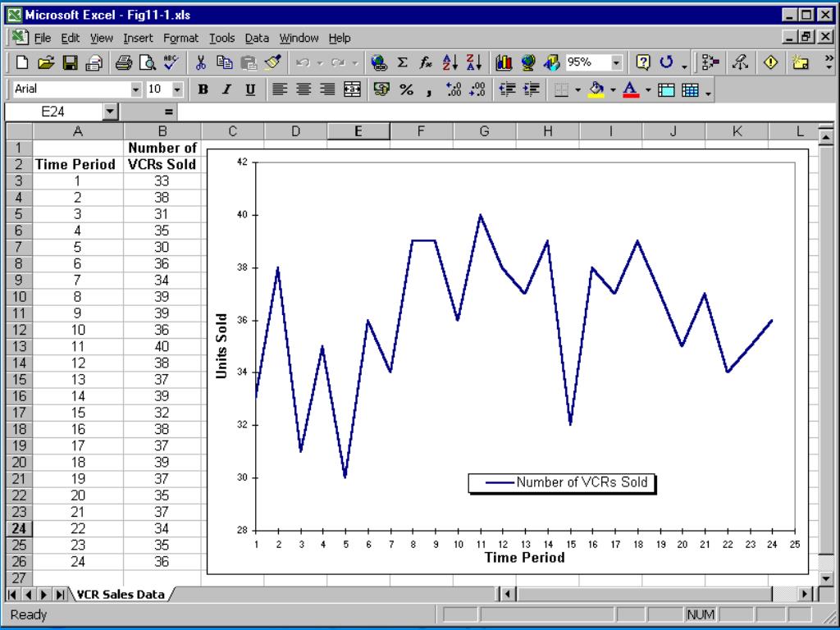Open a file with the Open folder icon

tap(46, 62)
